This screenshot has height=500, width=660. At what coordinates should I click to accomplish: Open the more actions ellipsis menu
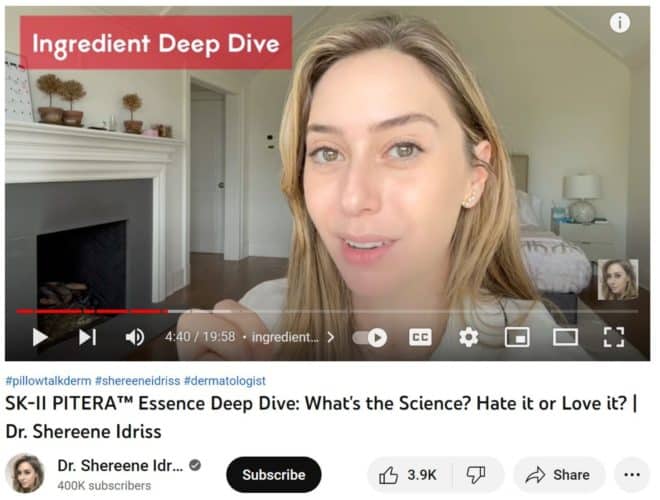pos(632,475)
